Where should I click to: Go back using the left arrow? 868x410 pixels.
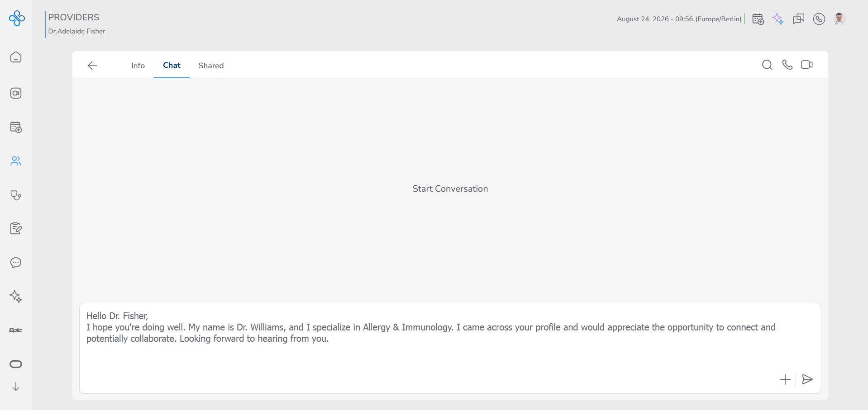pyautogui.click(x=92, y=66)
